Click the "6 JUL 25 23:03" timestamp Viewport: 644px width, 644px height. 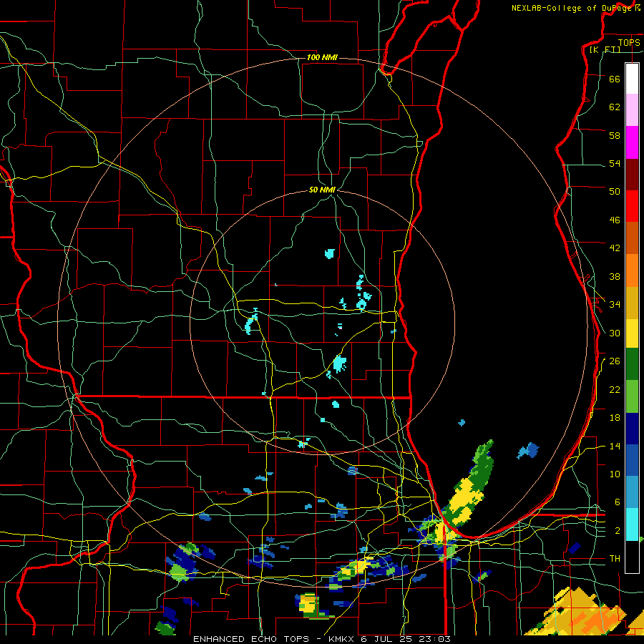pos(406,639)
